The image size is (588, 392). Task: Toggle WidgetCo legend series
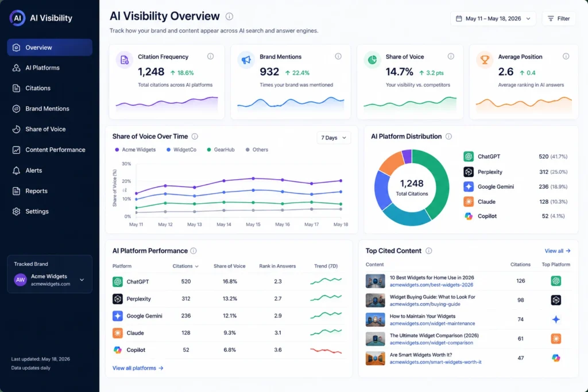[x=181, y=150]
